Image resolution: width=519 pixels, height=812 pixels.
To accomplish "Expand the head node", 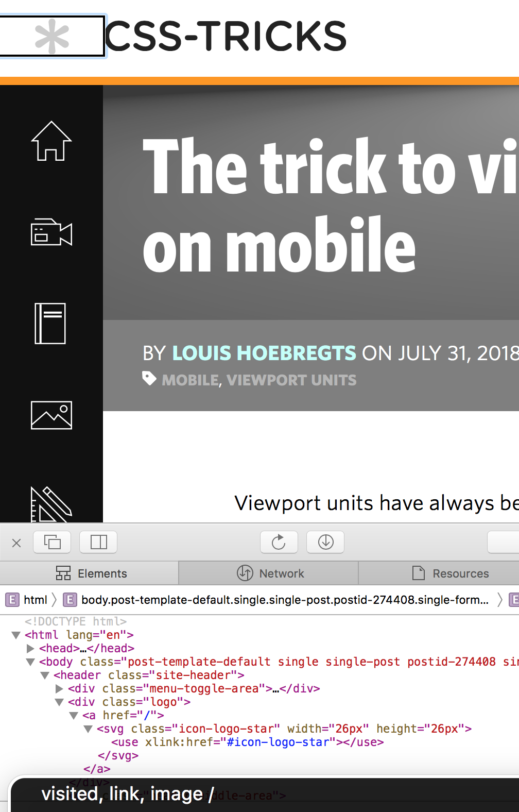I will [30, 649].
